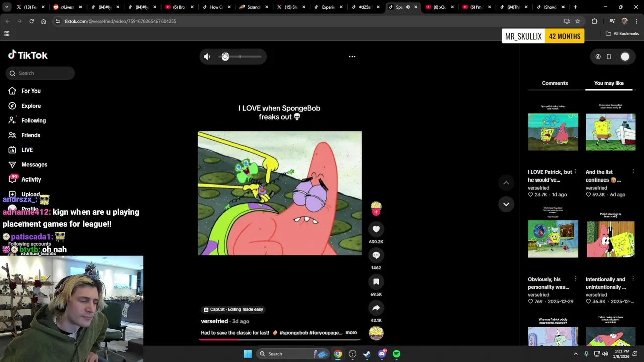Open OBS Studio from the taskbar

click(352, 354)
